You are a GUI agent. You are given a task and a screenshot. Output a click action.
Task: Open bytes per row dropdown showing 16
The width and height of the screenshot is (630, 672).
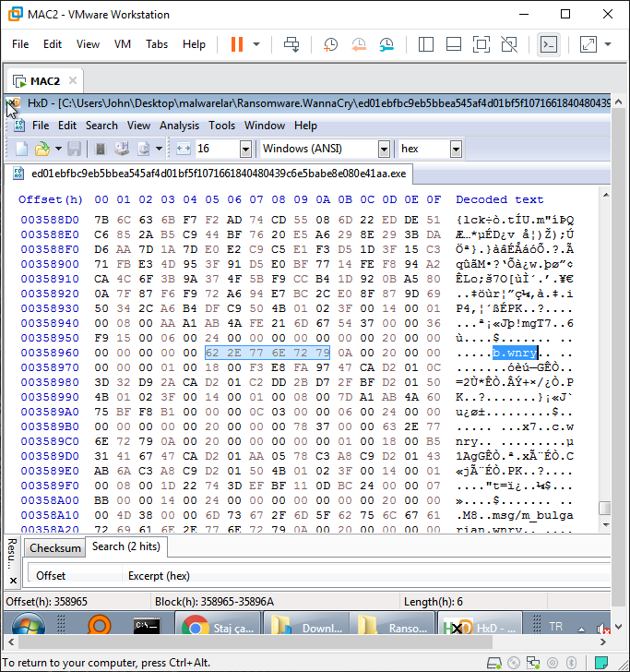[x=245, y=150]
